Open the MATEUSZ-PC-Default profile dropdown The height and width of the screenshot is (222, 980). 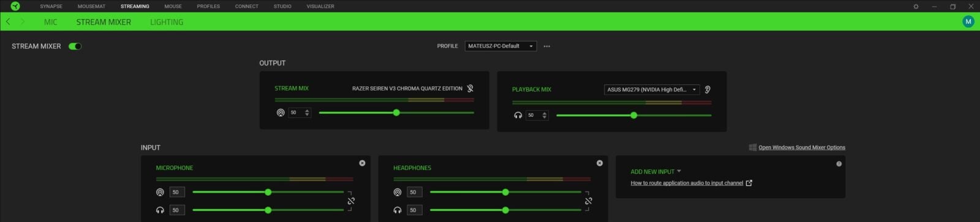(x=500, y=46)
